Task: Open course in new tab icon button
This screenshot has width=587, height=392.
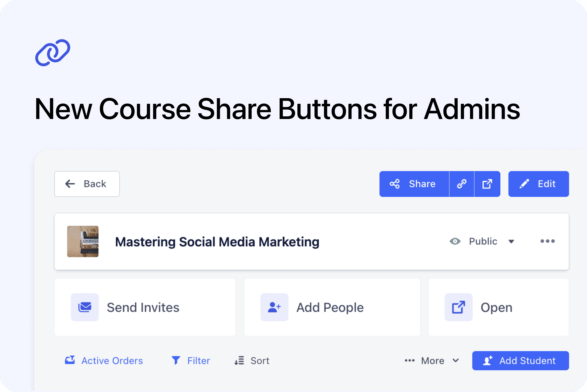Action: coord(487,184)
